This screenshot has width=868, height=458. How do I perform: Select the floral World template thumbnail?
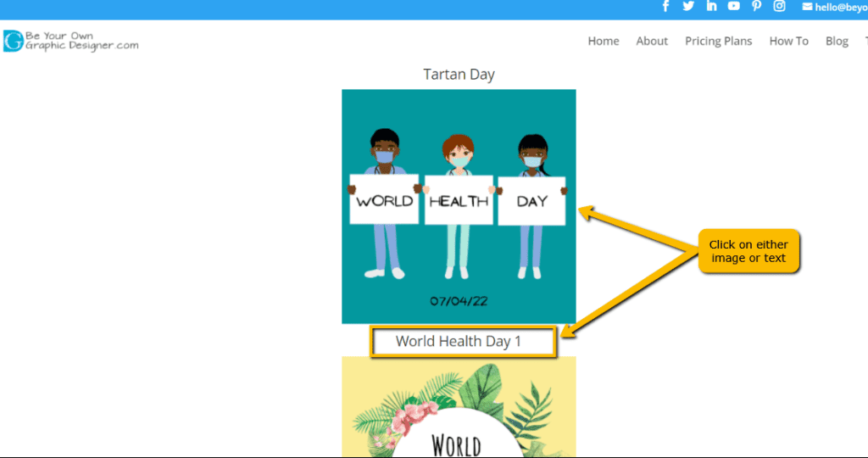click(x=459, y=406)
